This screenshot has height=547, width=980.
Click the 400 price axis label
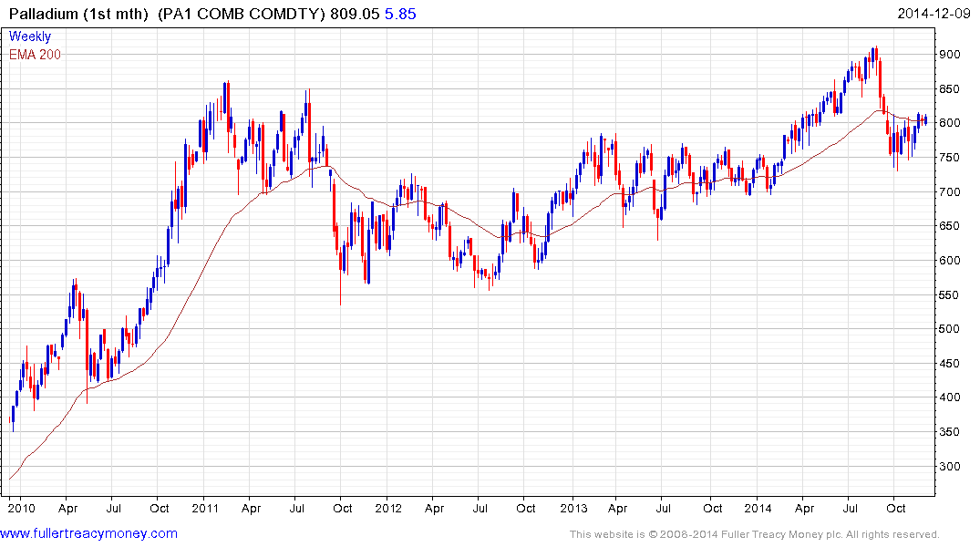pyautogui.click(x=950, y=397)
